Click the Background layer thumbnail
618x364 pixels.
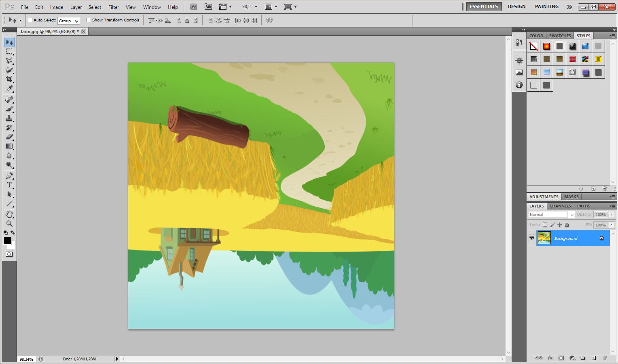pos(544,238)
